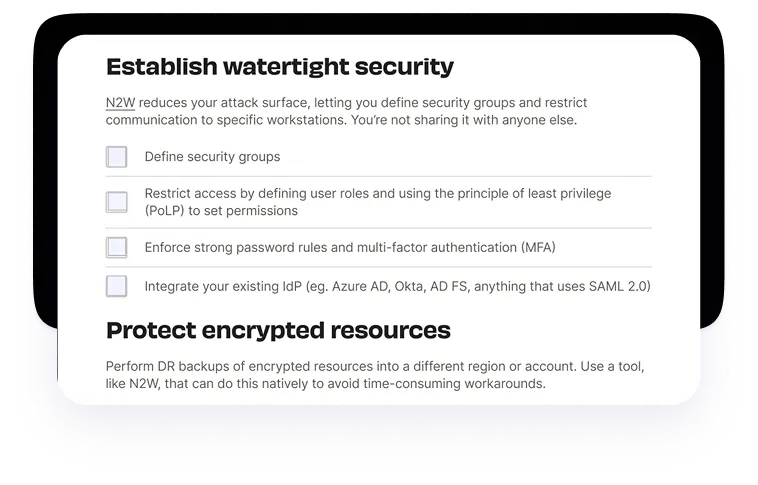Check the Define security groups checkbox
The image size is (758, 485).
tap(117, 157)
